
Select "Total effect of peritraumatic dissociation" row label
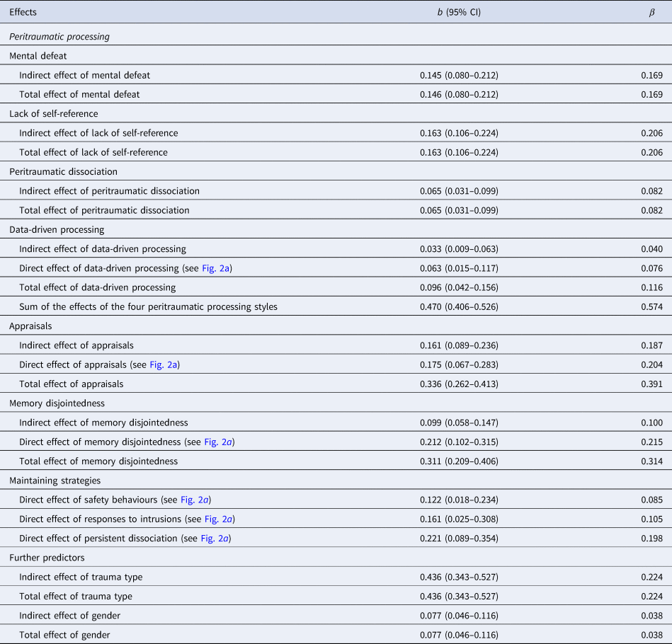[x=104, y=210]
